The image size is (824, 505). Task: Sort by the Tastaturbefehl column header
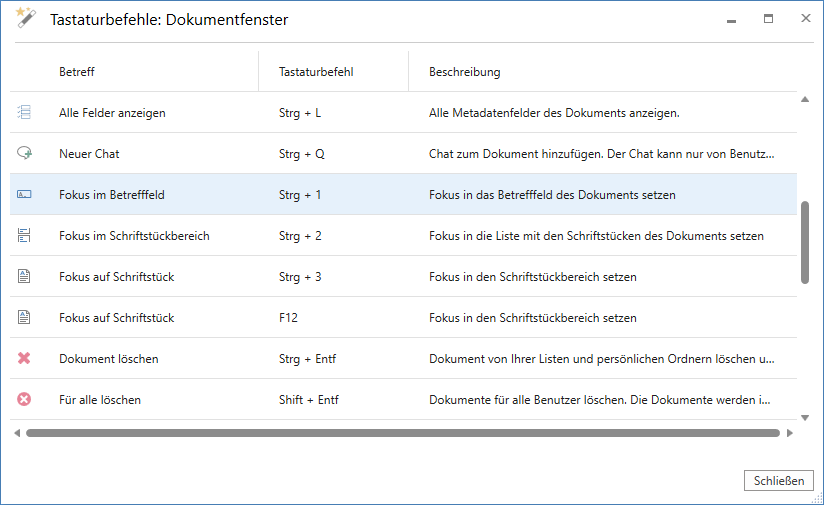pos(316,72)
